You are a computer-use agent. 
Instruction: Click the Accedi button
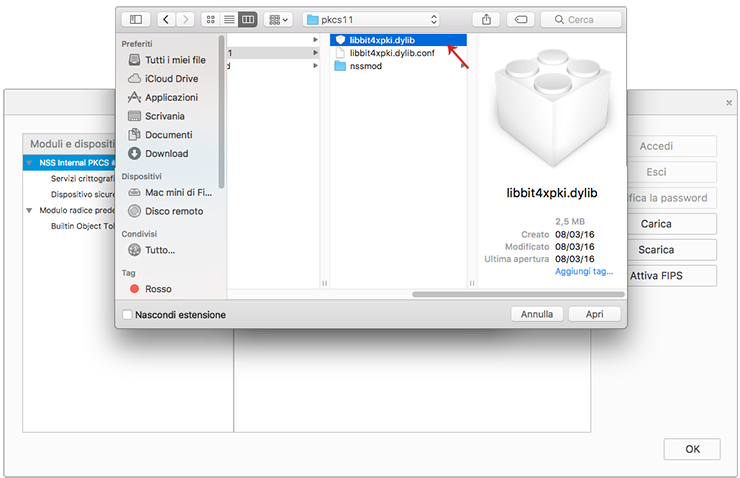(x=672, y=146)
